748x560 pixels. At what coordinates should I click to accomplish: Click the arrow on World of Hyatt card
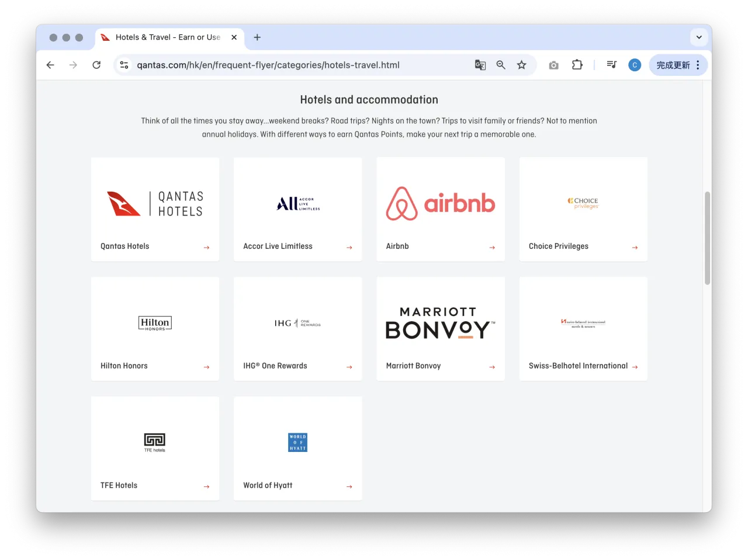349,486
